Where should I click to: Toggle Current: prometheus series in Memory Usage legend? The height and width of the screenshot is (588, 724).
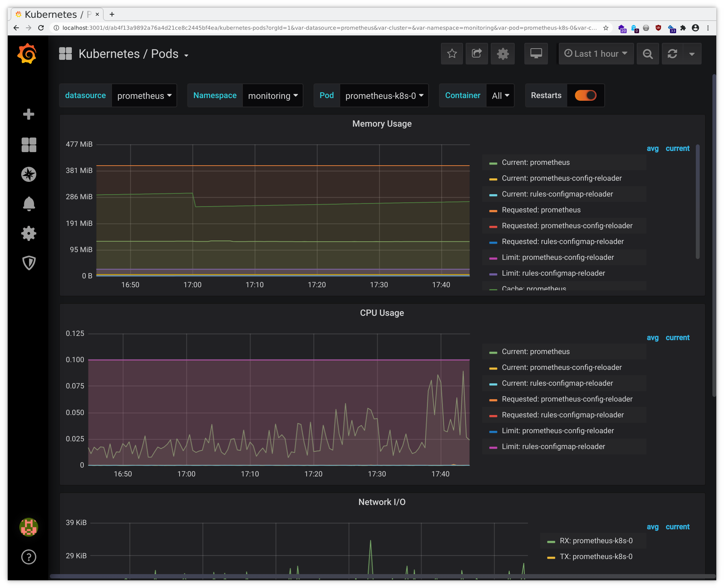click(x=535, y=163)
